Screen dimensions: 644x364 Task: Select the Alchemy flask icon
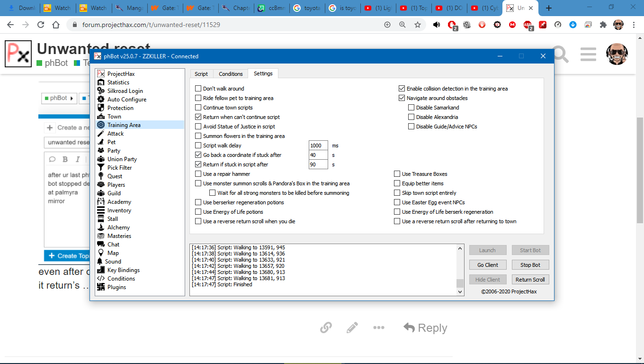point(100,227)
